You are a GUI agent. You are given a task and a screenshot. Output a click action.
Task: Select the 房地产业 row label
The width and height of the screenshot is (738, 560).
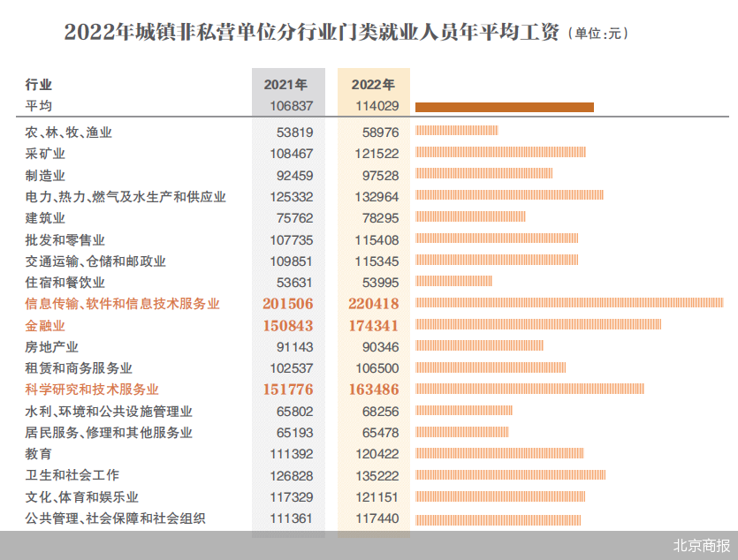point(52,347)
